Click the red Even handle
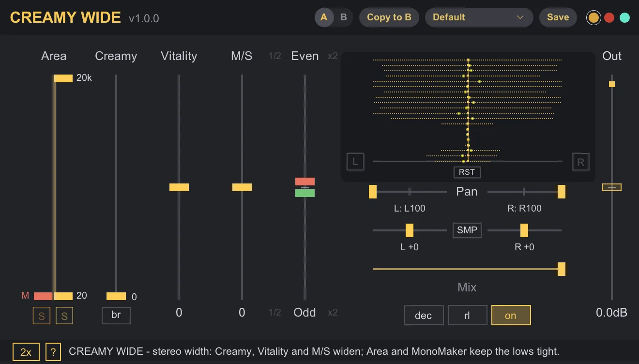The width and height of the screenshot is (639, 364). tap(305, 182)
